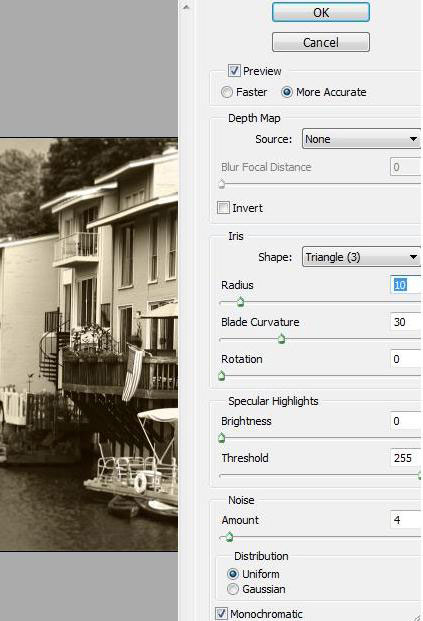The image size is (423, 621).
Task: Toggle the Monochromatic checkbox
Action: pyautogui.click(x=221, y=613)
